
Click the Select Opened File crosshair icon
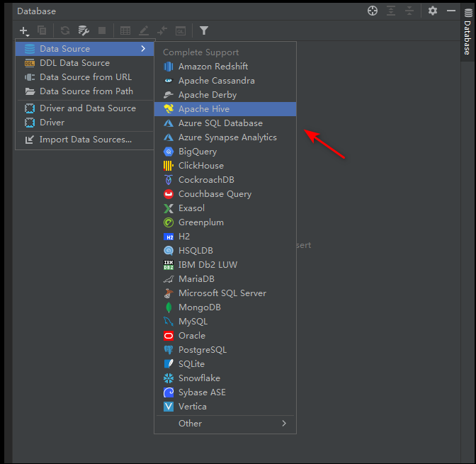click(x=373, y=11)
